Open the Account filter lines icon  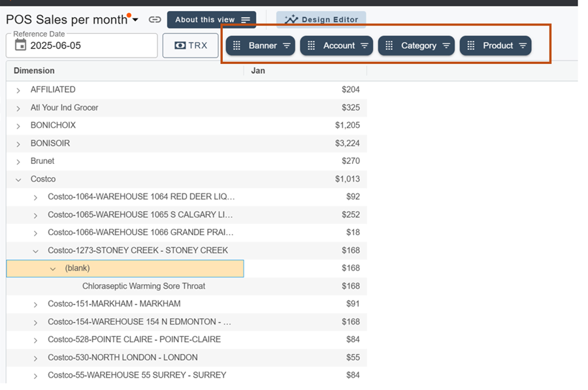364,46
